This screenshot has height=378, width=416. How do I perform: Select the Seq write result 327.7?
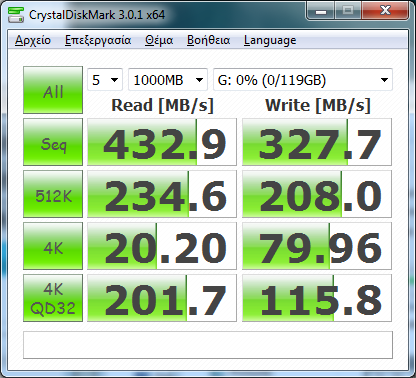pyautogui.click(x=317, y=142)
